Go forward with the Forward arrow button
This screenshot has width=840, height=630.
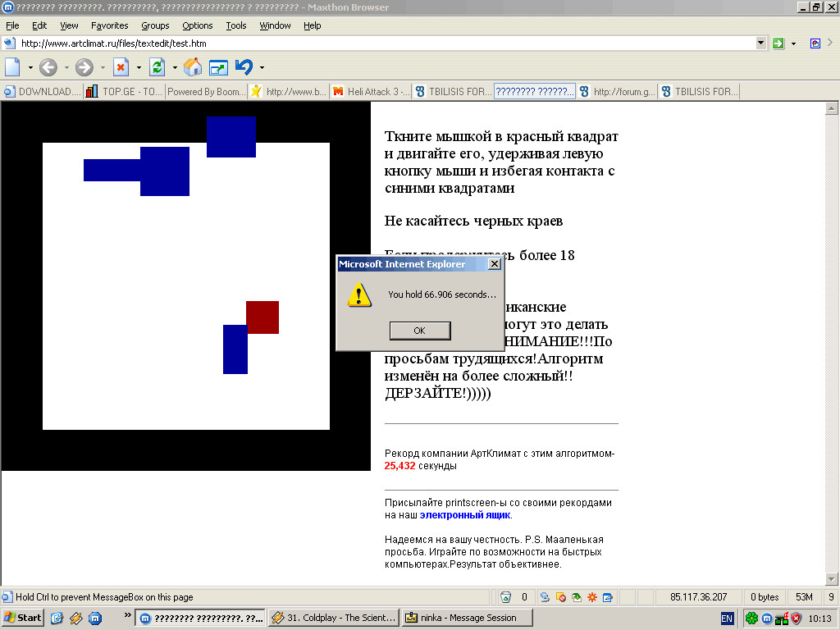(84, 67)
